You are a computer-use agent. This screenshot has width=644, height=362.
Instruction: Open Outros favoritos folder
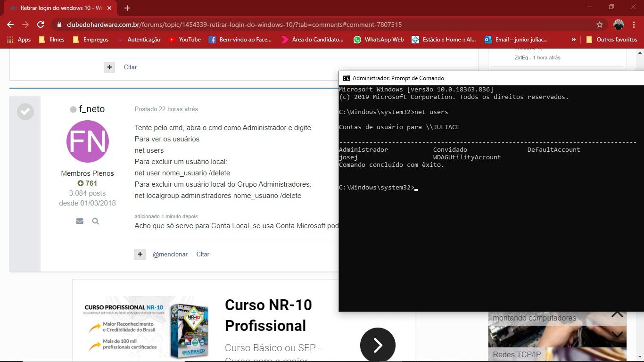(x=611, y=40)
